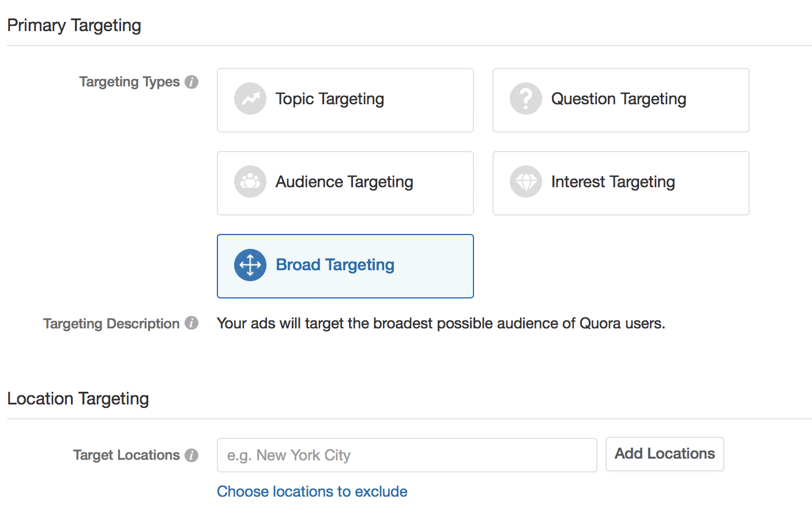Click the Topic Targeting trend-arrow icon
812x522 pixels.
(x=250, y=99)
